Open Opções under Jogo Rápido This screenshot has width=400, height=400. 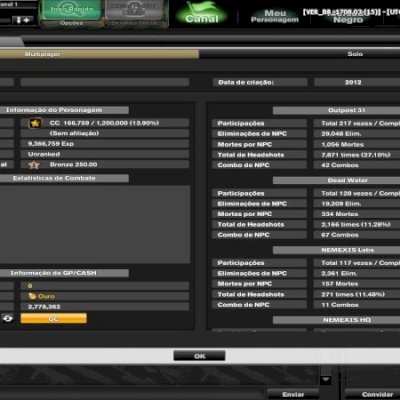tap(71, 23)
